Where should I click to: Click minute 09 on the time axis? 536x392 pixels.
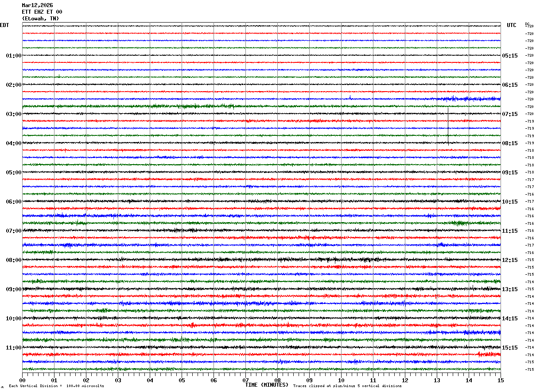[x=309, y=380]
